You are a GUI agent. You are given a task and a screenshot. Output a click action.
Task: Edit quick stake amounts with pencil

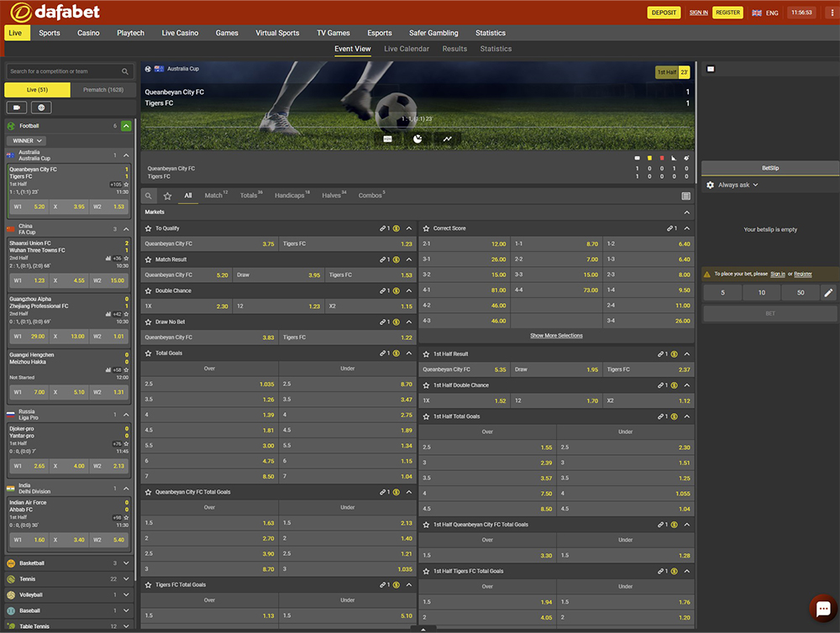(829, 292)
